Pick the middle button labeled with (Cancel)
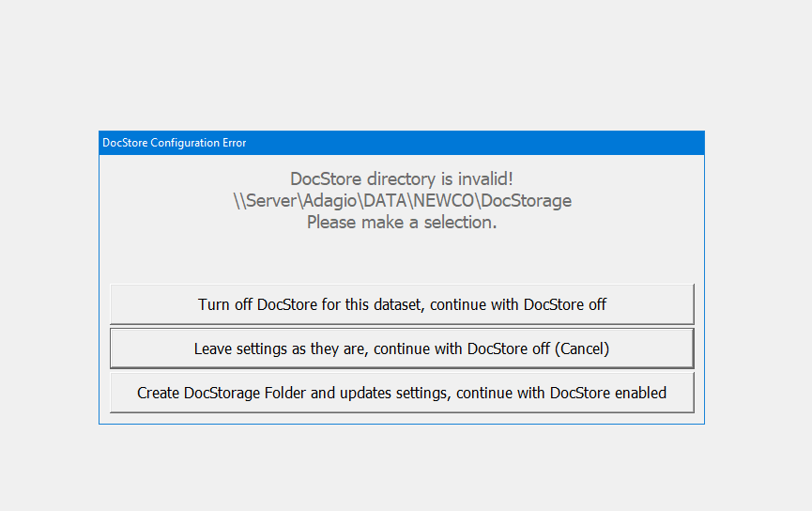 click(402, 348)
